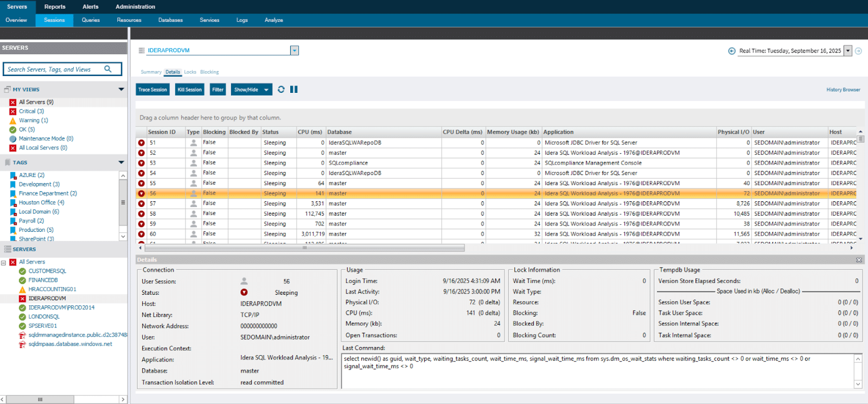Open the Queries tab
The image size is (868, 404).
click(x=91, y=20)
